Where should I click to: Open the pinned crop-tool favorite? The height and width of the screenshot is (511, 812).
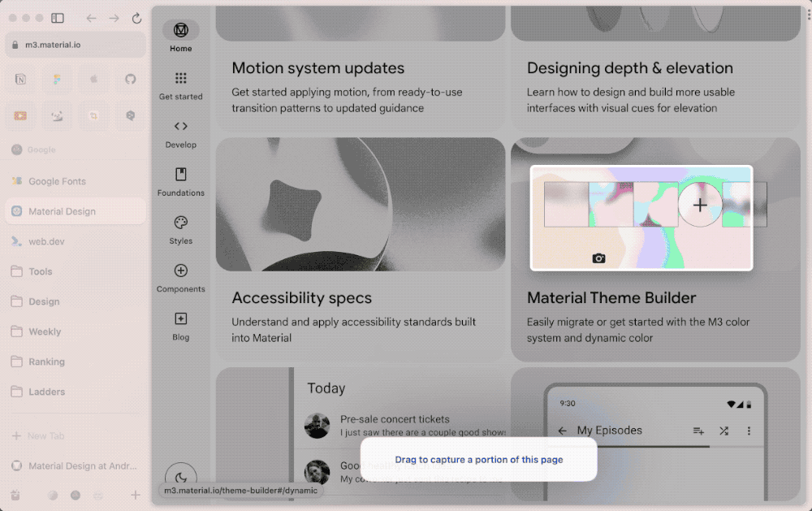pyautogui.click(x=93, y=116)
